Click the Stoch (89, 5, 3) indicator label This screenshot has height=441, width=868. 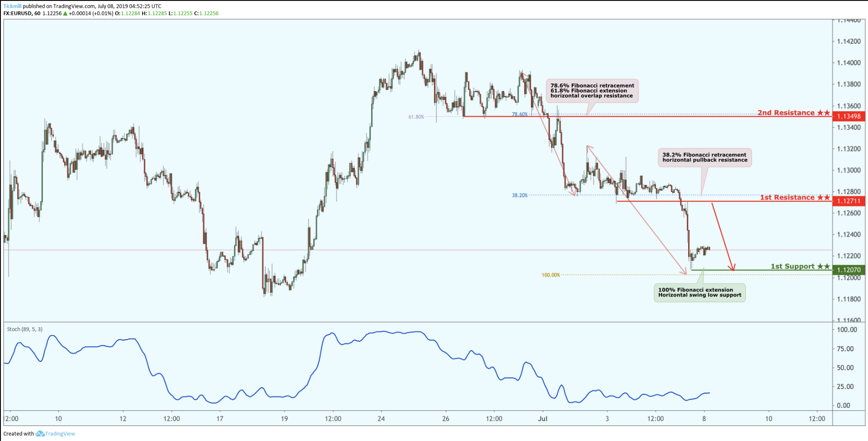pos(25,329)
